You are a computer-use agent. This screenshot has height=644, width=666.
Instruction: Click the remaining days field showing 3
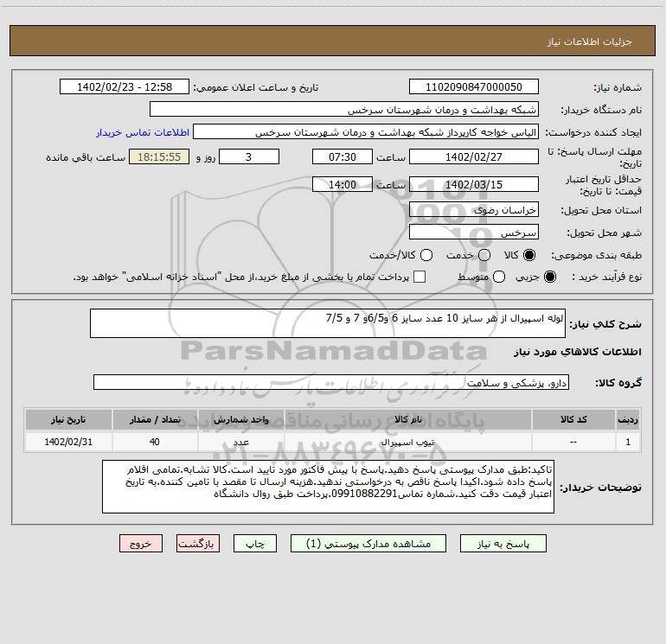pos(249,157)
